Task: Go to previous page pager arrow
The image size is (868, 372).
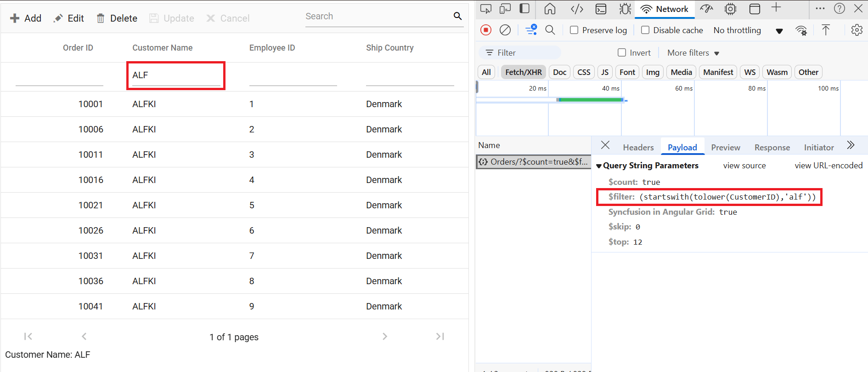Action: click(x=84, y=337)
